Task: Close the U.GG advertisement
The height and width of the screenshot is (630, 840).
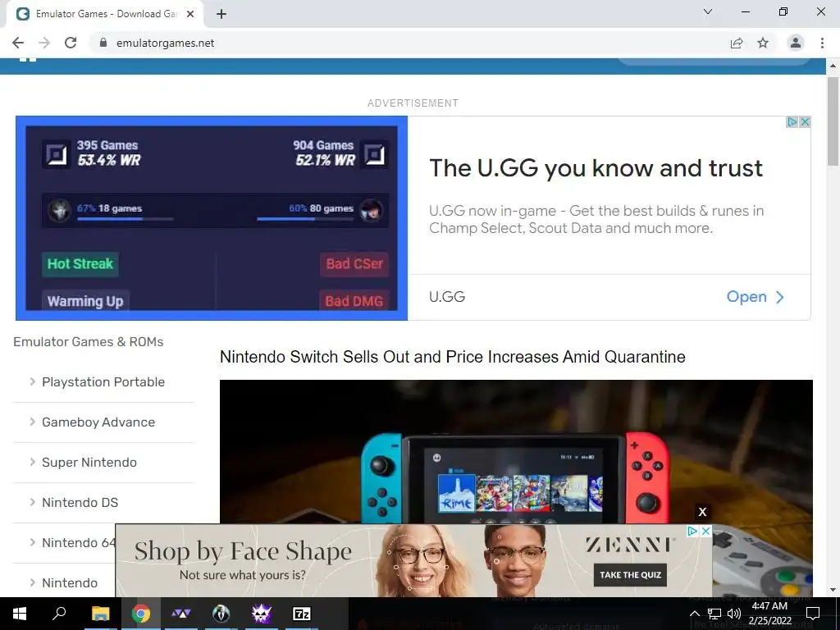Action: pos(805,122)
